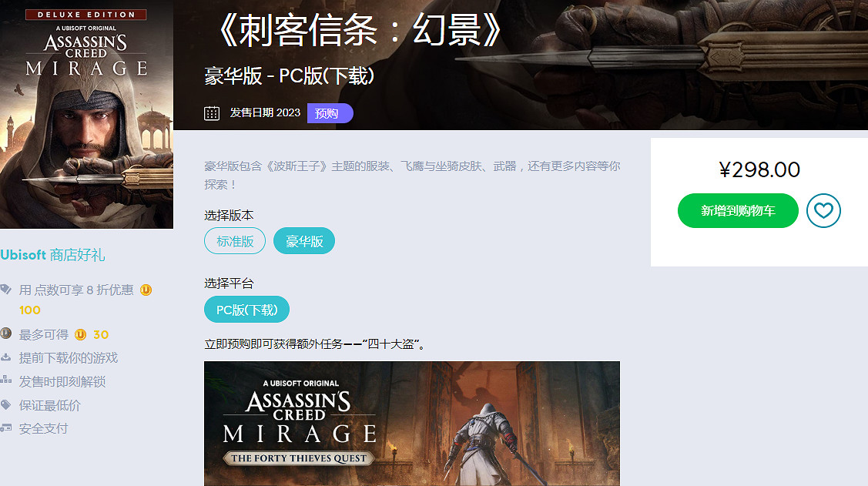This screenshot has width=868, height=486.
Task: Click the 用点数可享 8 折优惠 perk text
Action: point(76,290)
